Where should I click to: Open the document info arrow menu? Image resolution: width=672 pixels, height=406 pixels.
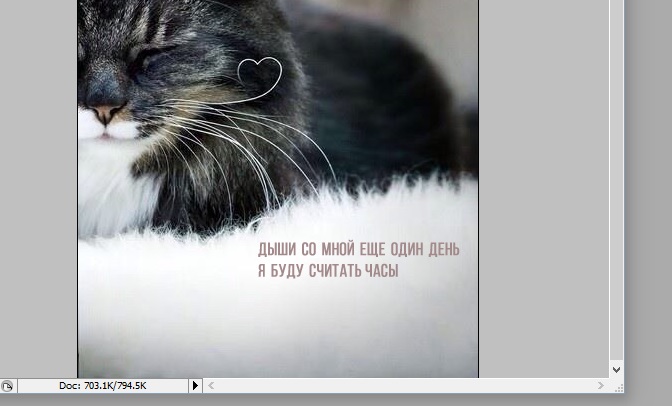click(x=195, y=385)
